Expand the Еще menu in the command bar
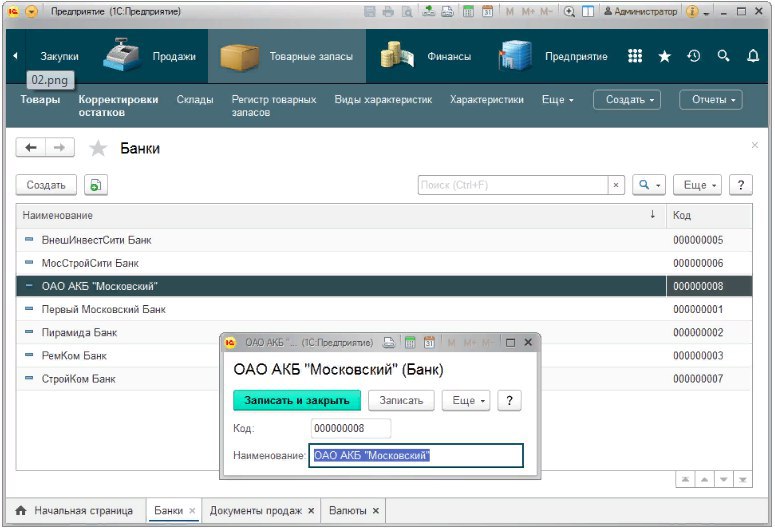Viewport: 775px width, 530px height. coord(558,99)
